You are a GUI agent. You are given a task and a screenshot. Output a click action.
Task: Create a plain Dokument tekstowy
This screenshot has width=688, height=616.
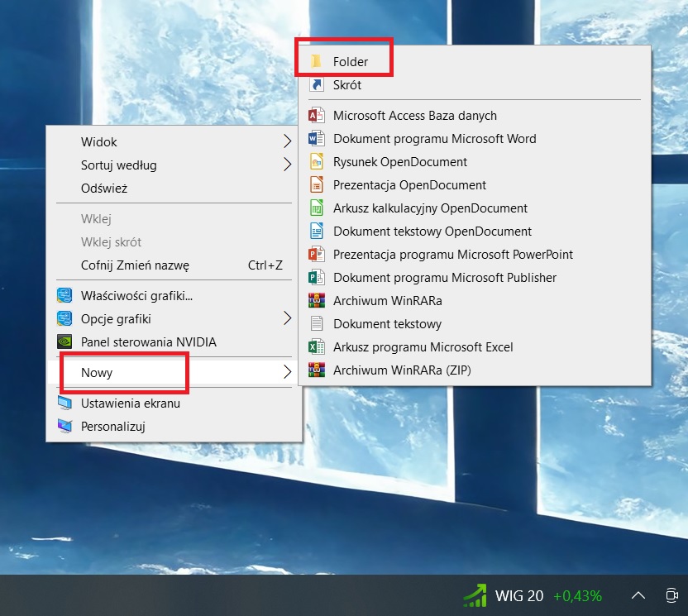click(475, 324)
